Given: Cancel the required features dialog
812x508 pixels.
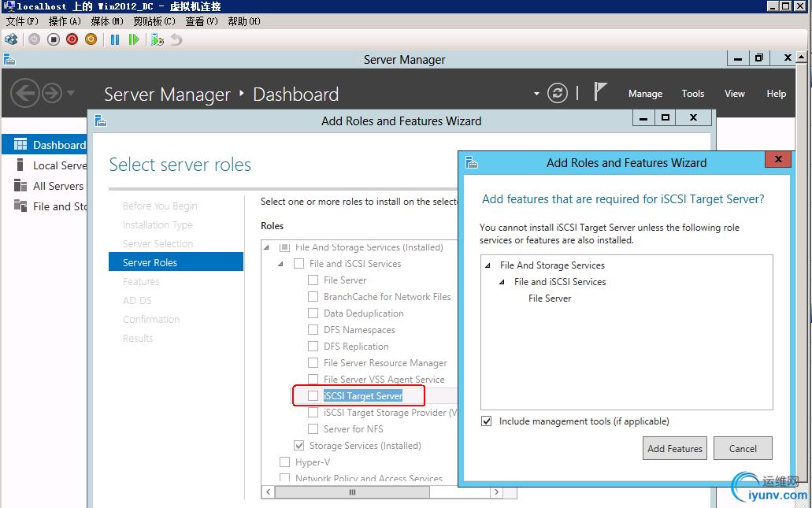Looking at the screenshot, I should tap(743, 448).
